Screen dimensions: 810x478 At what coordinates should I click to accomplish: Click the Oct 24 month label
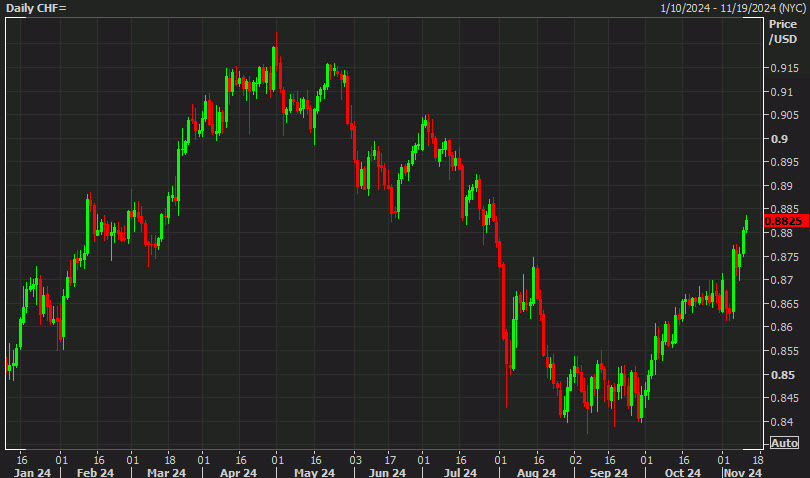point(682,472)
